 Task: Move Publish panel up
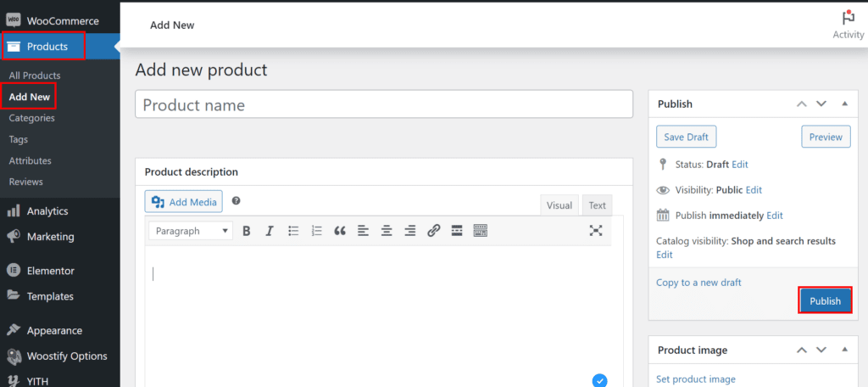[x=802, y=104]
